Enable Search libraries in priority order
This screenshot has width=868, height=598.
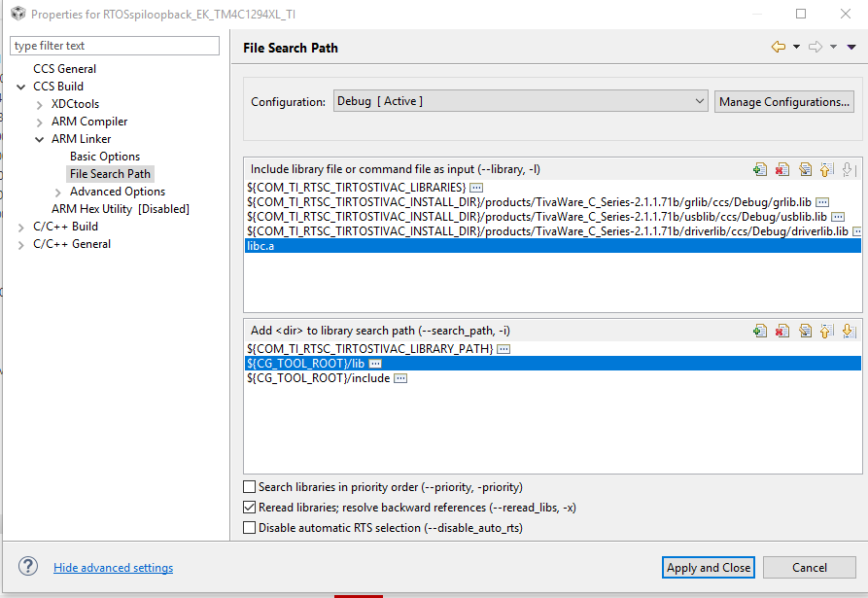[x=250, y=487]
